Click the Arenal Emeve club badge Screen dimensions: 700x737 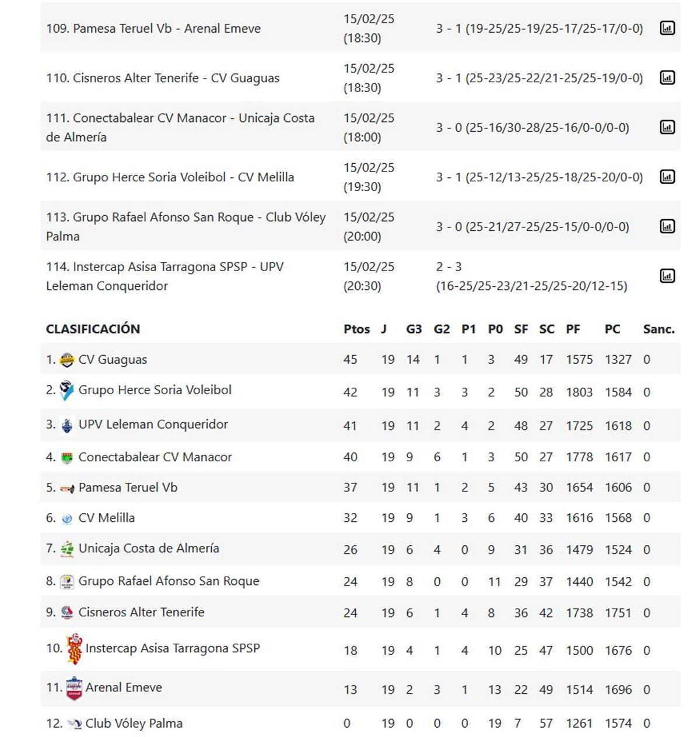coord(75,687)
